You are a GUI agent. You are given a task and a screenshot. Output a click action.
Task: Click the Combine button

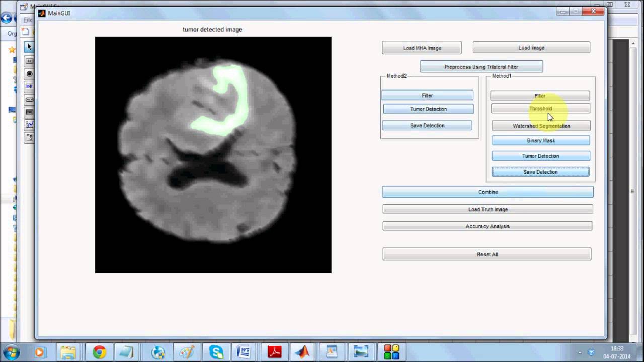488,192
